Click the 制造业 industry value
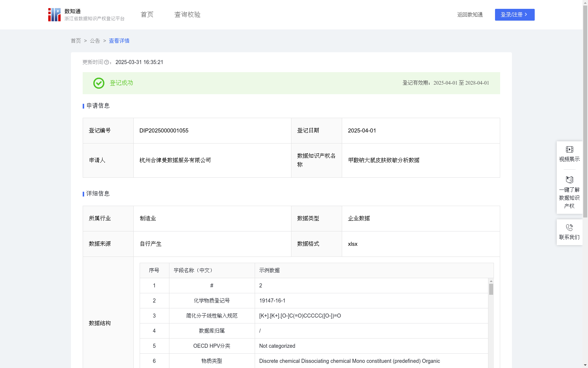The image size is (588, 368). 148,219
